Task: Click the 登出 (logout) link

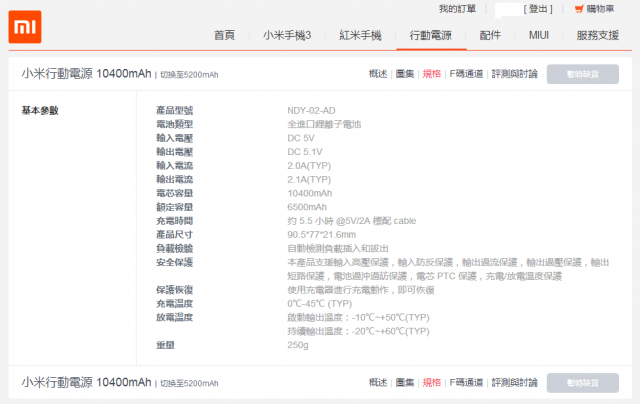Action: tap(538, 9)
